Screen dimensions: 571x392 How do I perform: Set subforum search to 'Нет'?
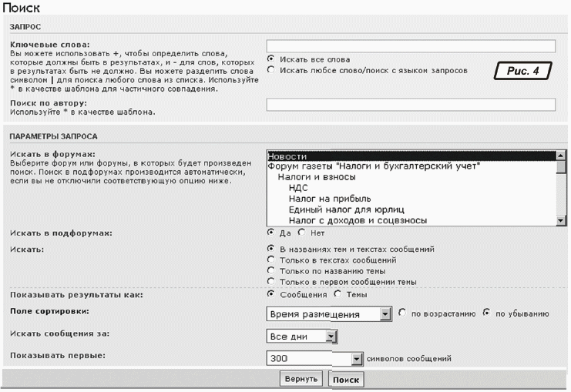tap(301, 232)
